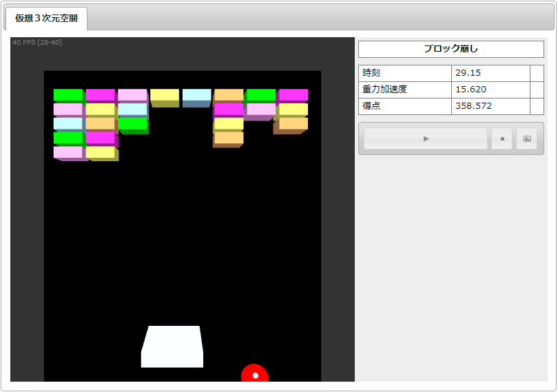Image resolution: width=558 pixels, height=392 pixels.
Task: Click the green block at top-left corner
Action: tap(68, 96)
